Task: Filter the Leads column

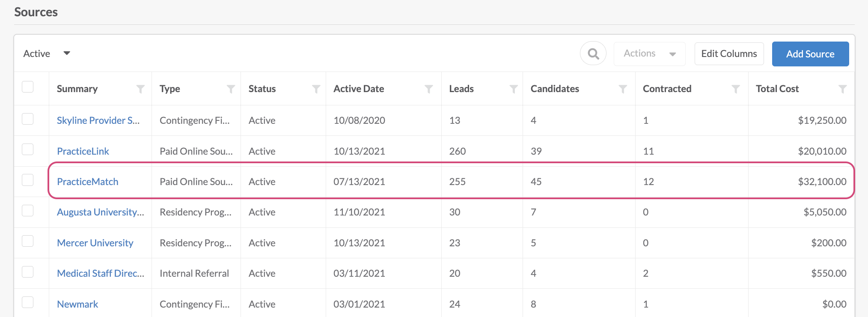Action: (514, 89)
